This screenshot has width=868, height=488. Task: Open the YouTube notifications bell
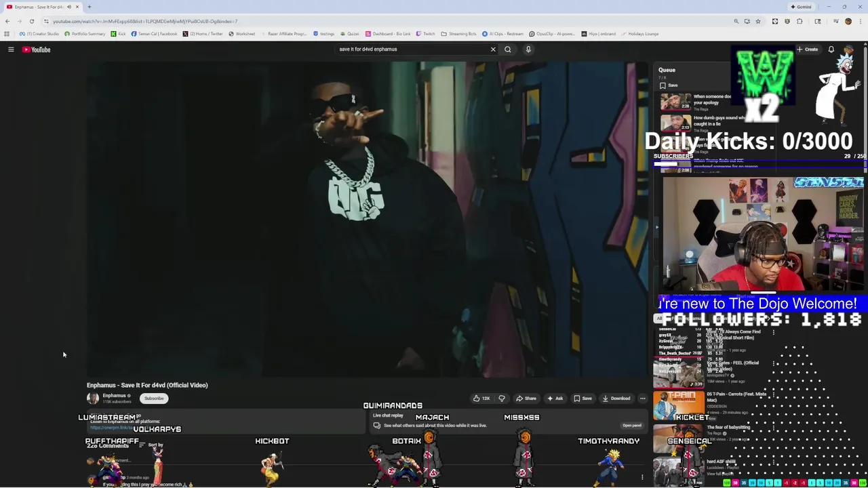(831, 49)
